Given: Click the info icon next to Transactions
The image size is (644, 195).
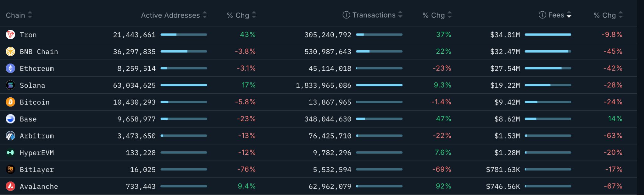Looking at the screenshot, I should [346, 14].
